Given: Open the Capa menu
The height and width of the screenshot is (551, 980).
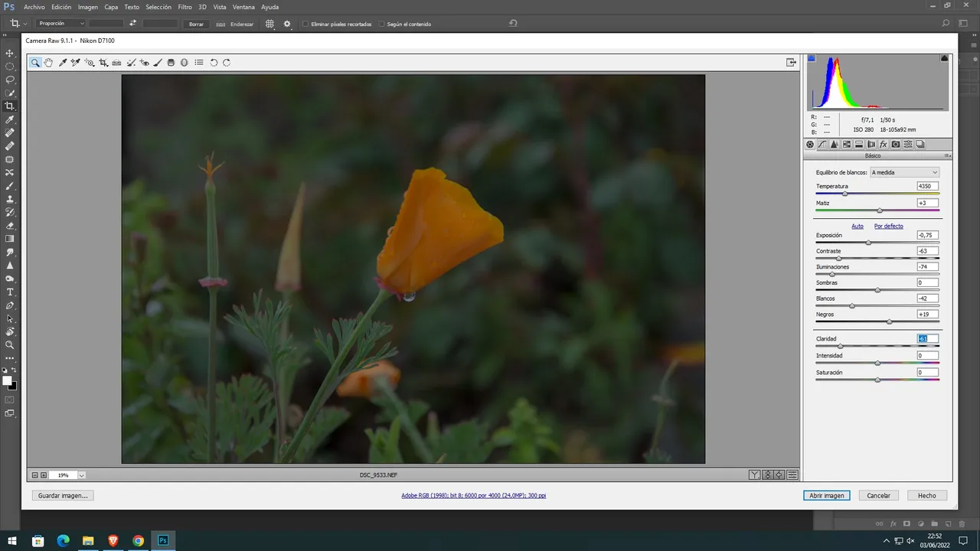Looking at the screenshot, I should (111, 7).
